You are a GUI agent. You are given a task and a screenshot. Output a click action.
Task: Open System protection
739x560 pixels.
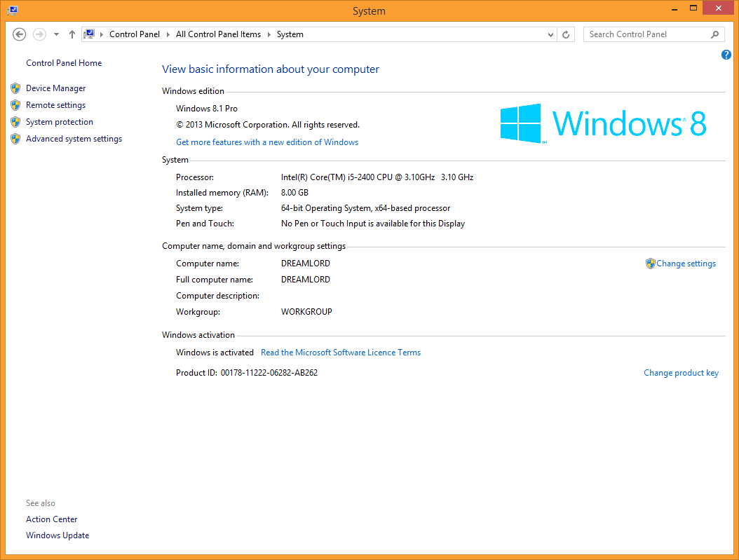click(x=60, y=122)
